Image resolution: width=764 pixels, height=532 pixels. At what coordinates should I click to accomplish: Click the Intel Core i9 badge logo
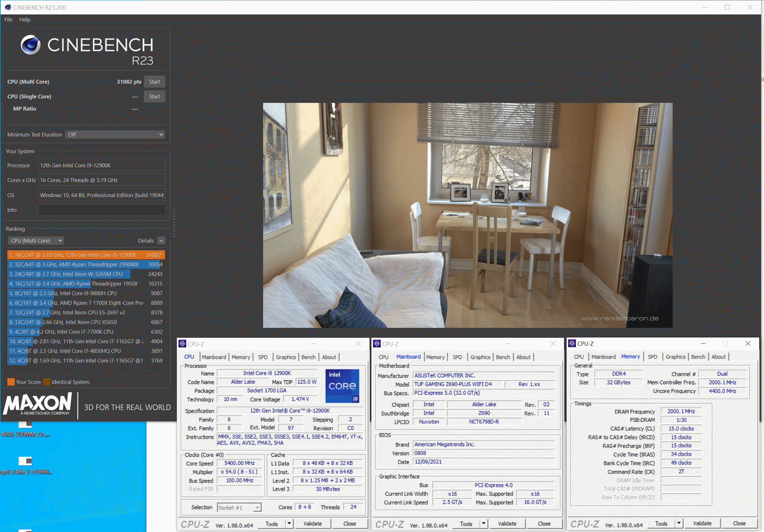tap(342, 386)
